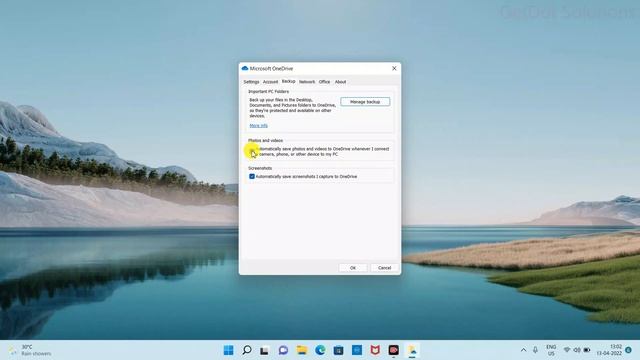This screenshot has height=360, width=640.
Task: Select the Backup tab
Action: (288, 81)
